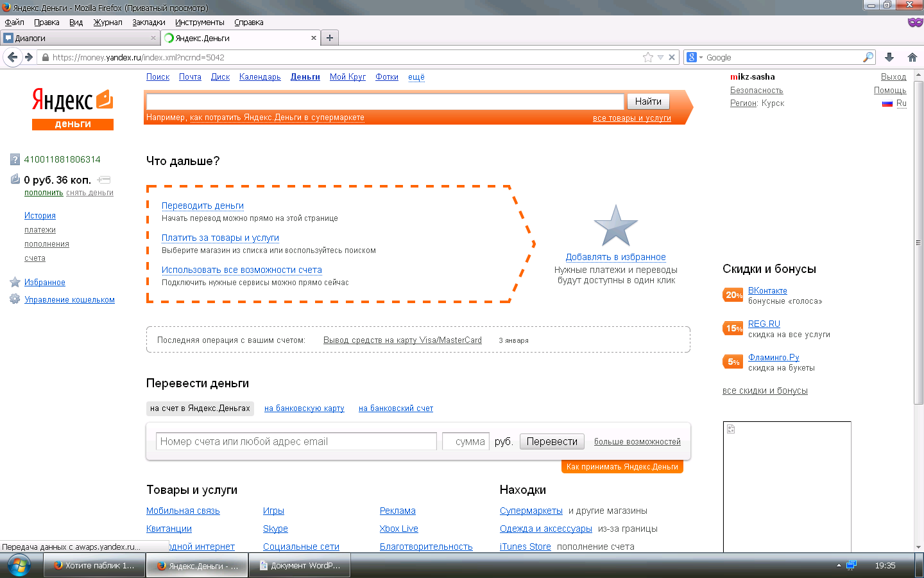Image resolution: width=924 pixels, height=578 pixels.
Task: Stop page loading with the X button
Action: pos(672,57)
